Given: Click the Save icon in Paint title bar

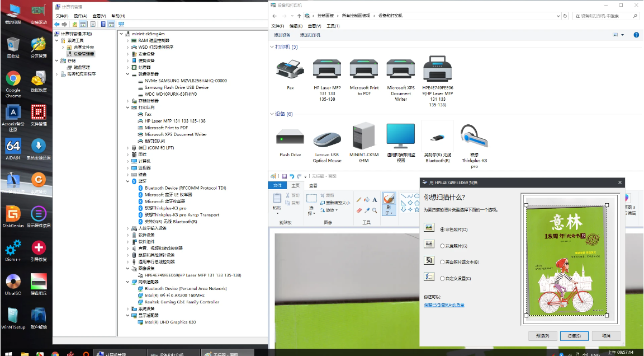Looking at the screenshot, I should pyautogui.click(x=284, y=176).
